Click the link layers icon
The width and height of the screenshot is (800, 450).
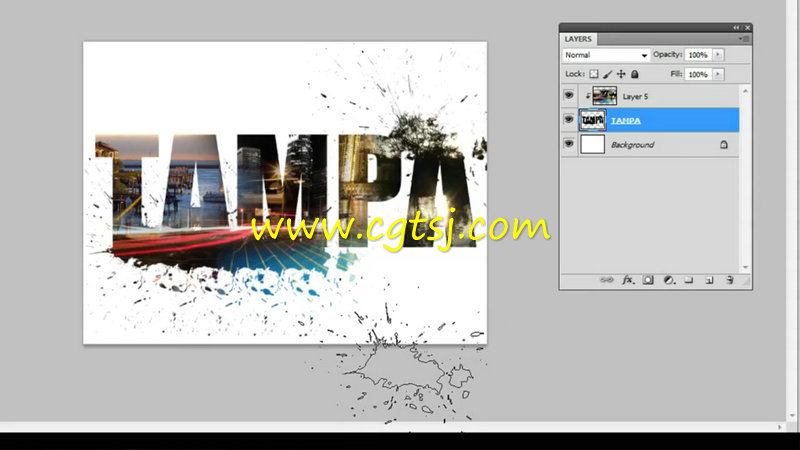(x=606, y=280)
